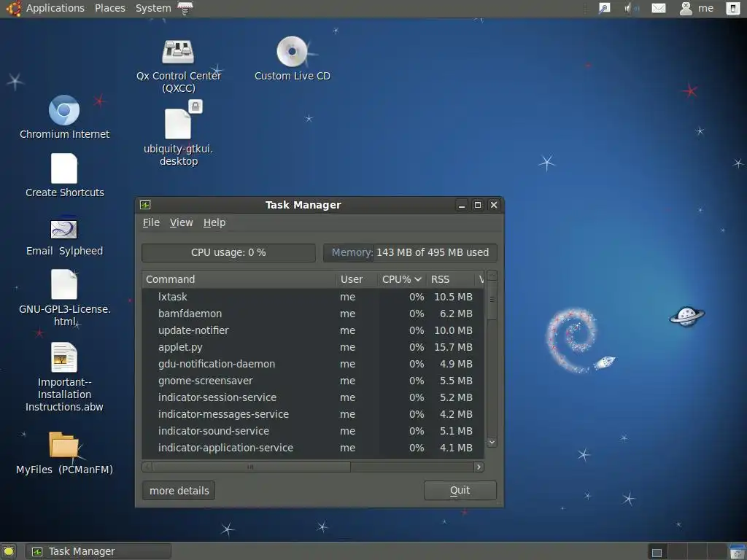This screenshot has width=747, height=560.
Task: Click the session power icon at panel's right end
Action: click(732, 8)
